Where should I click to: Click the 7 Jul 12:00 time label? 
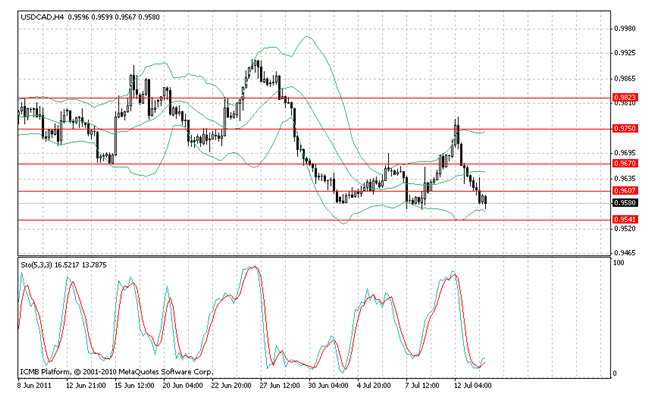(422, 386)
